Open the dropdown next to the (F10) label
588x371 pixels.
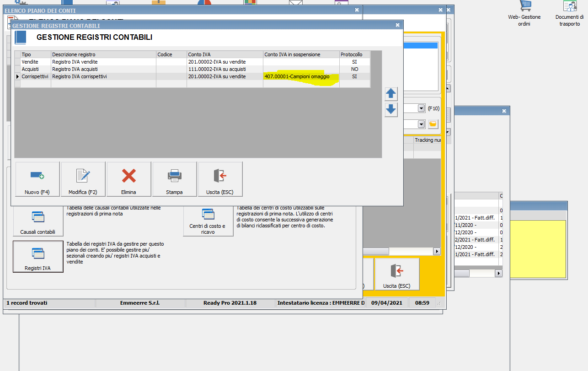coord(421,108)
